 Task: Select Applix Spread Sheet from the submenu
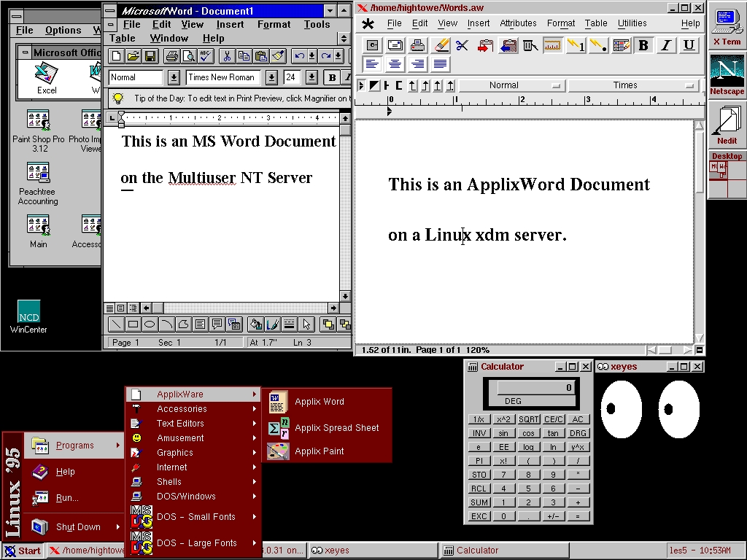pos(336,428)
